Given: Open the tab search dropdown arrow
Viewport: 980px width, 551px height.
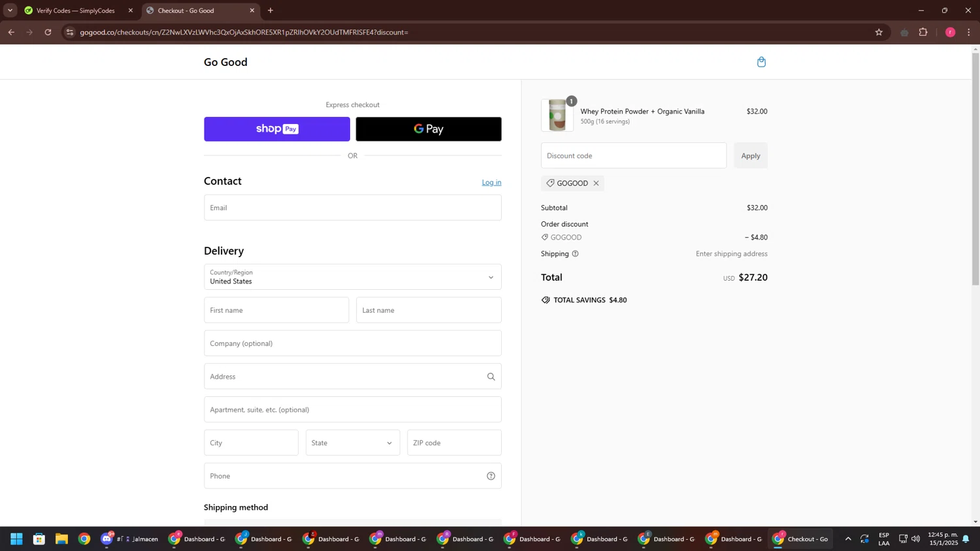Looking at the screenshot, I should 10,10.
